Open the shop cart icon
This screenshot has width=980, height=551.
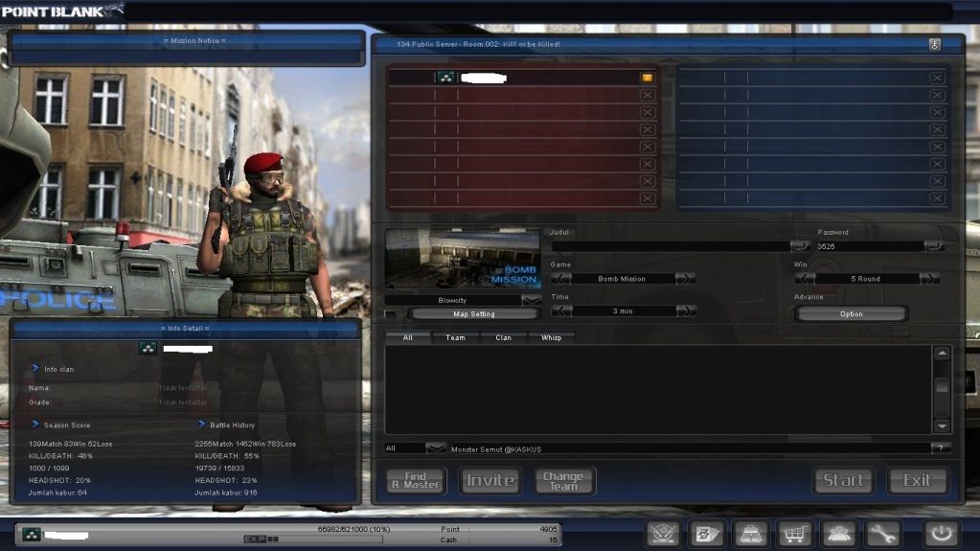794,534
